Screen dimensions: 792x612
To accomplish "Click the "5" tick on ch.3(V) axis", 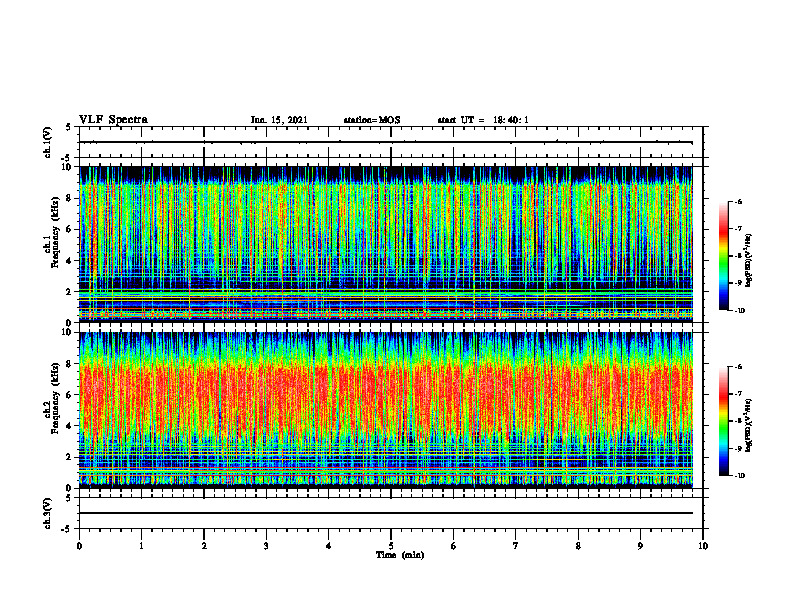I will (x=70, y=498).
